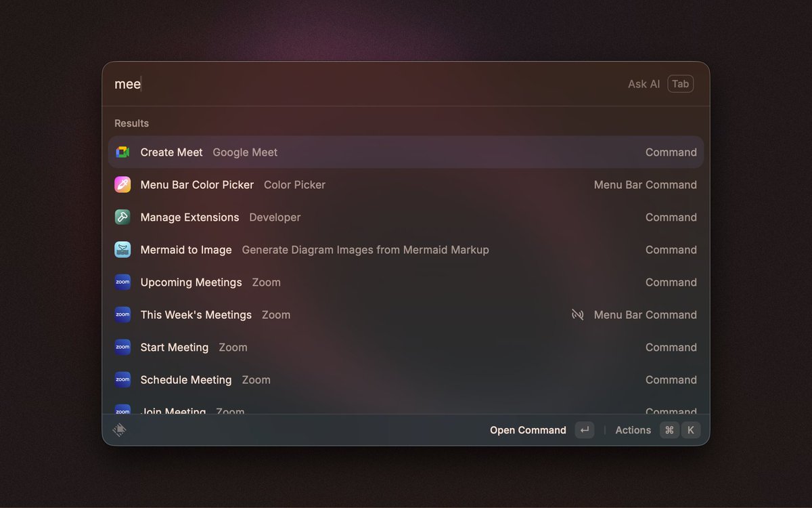Image resolution: width=812 pixels, height=508 pixels.
Task: Click the Color Picker icon beside Menu Bar Color Picker
Action: (122, 185)
